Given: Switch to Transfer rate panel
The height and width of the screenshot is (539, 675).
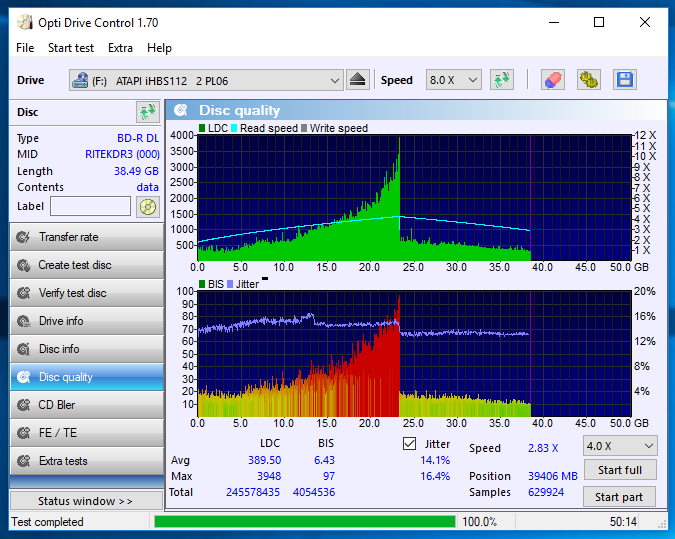Looking at the screenshot, I should (87, 237).
